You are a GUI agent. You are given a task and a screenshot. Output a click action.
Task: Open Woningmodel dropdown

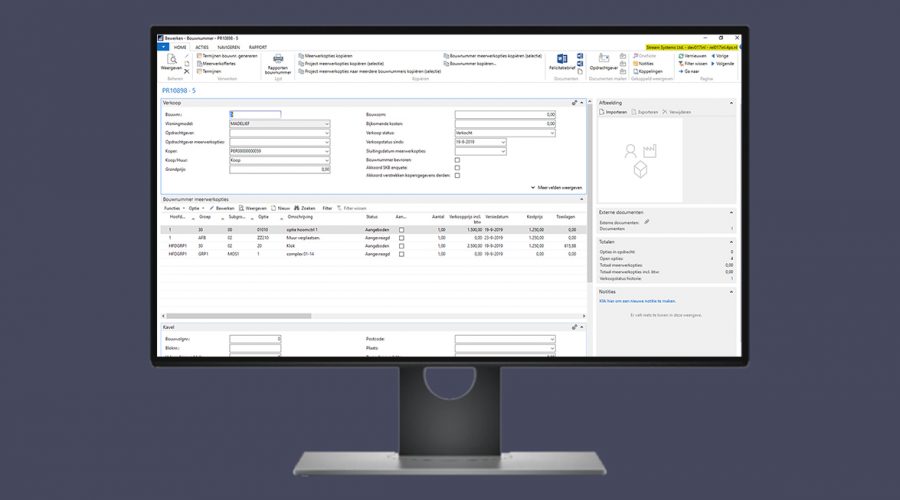click(327, 123)
